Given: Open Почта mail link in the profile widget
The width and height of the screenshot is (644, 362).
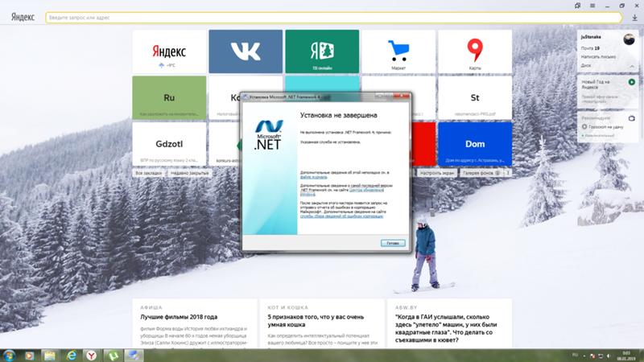Looking at the screenshot, I should pyautogui.click(x=590, y=48).
